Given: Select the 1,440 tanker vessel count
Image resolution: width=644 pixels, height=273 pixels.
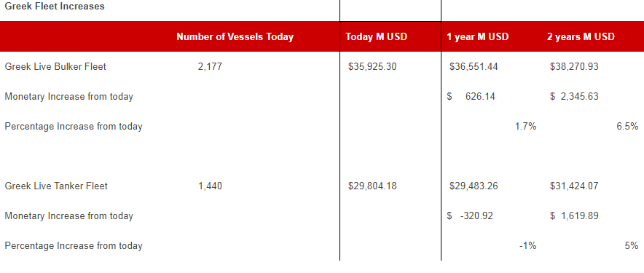Looking at the screenshot, I should click(210, 186).
